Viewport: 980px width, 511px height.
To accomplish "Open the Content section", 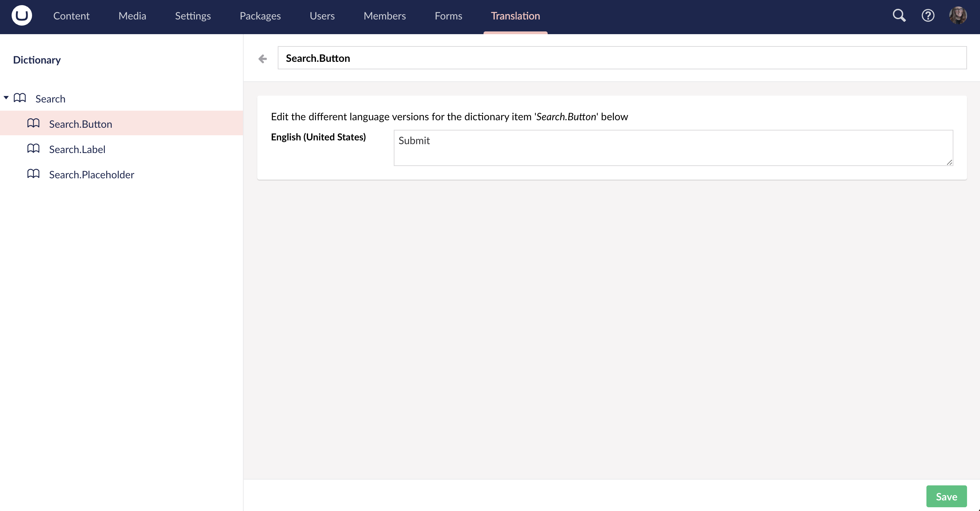I will click(x=71, y=16).
